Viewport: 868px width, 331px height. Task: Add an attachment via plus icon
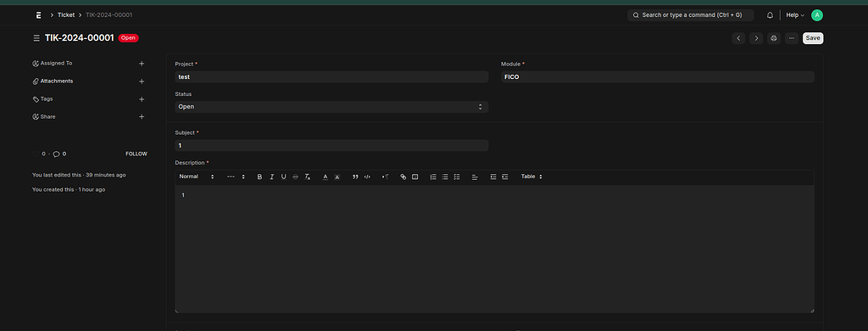(x=142, y=81)
